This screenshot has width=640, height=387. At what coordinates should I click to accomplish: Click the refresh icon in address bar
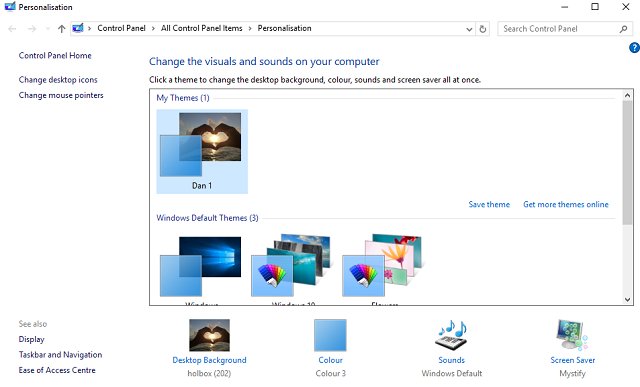(x=482, y=29)
